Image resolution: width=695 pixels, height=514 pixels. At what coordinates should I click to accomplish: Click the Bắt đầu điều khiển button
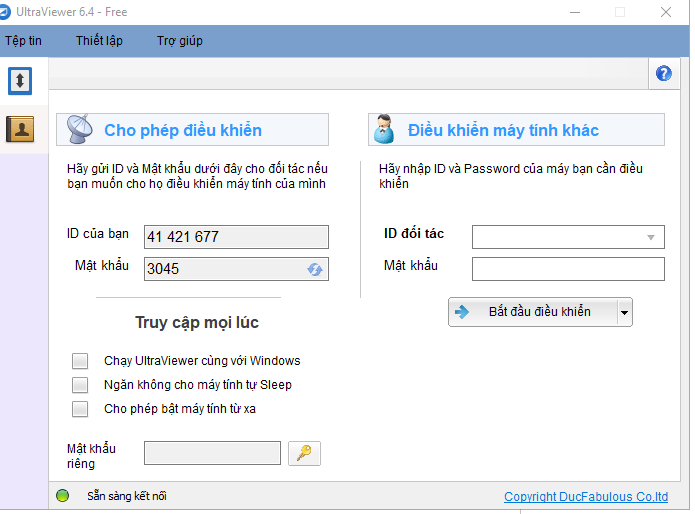point(533,312)
